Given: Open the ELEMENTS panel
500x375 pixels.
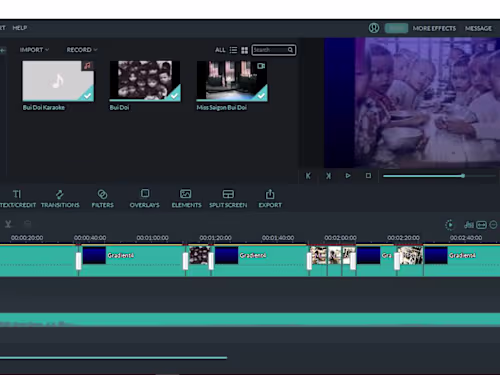Looking at the screenshot, I should [186, 199].
